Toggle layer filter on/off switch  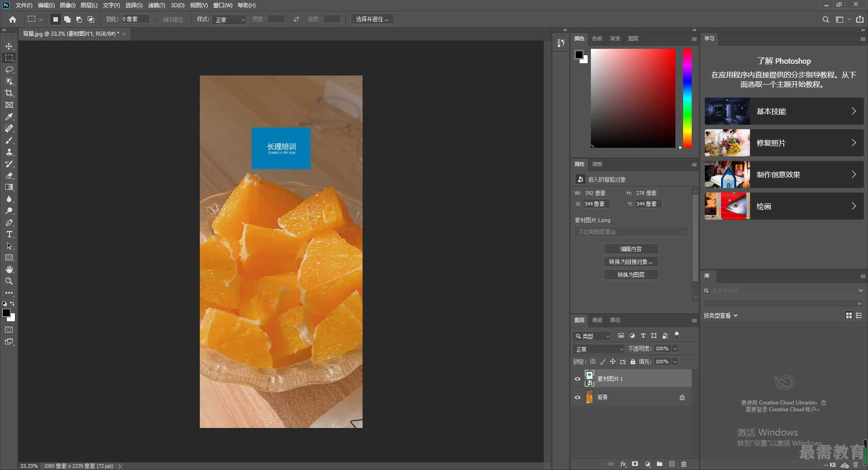[x=677, y=335]
